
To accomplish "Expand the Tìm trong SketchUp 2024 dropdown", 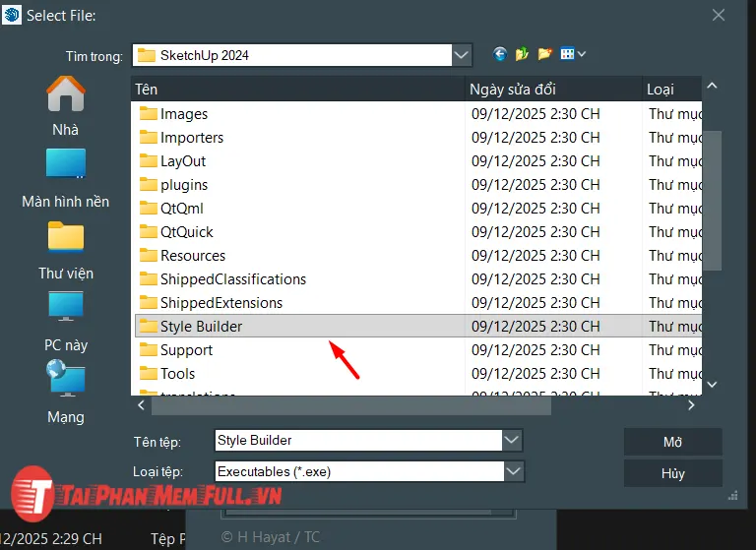I will click(x=462, y=55).
